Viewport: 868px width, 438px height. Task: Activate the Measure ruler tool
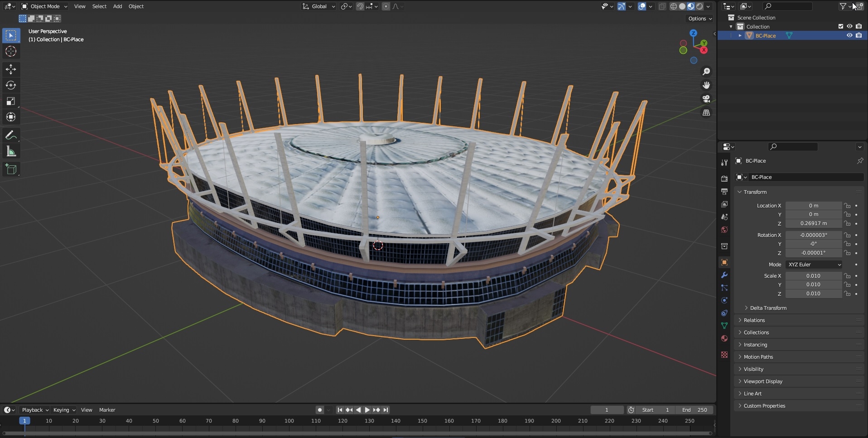tap(11, 151)
